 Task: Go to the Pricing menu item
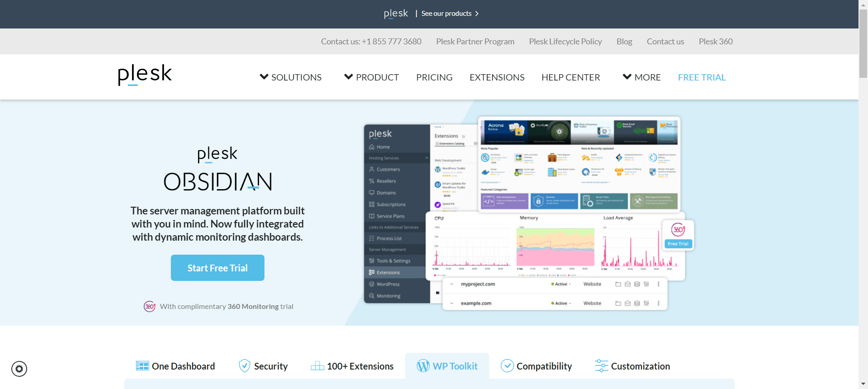434,77
